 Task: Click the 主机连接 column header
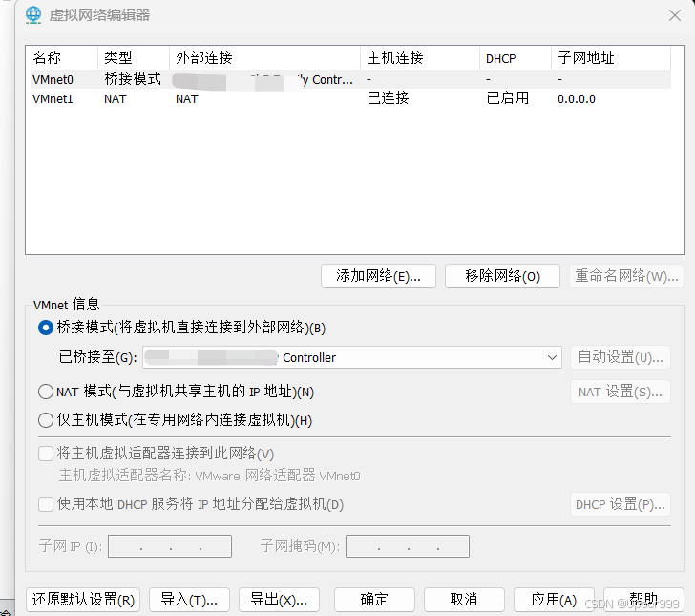coord(420,57)
